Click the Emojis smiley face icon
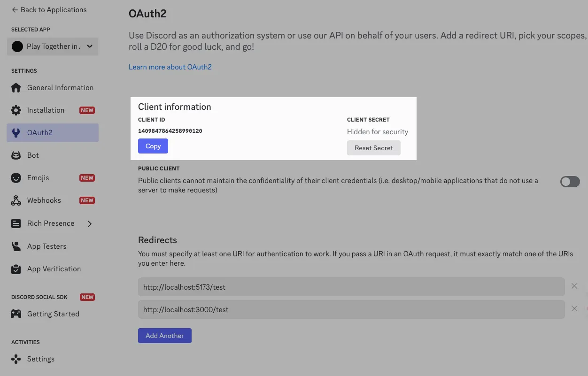 click(16, 178)
